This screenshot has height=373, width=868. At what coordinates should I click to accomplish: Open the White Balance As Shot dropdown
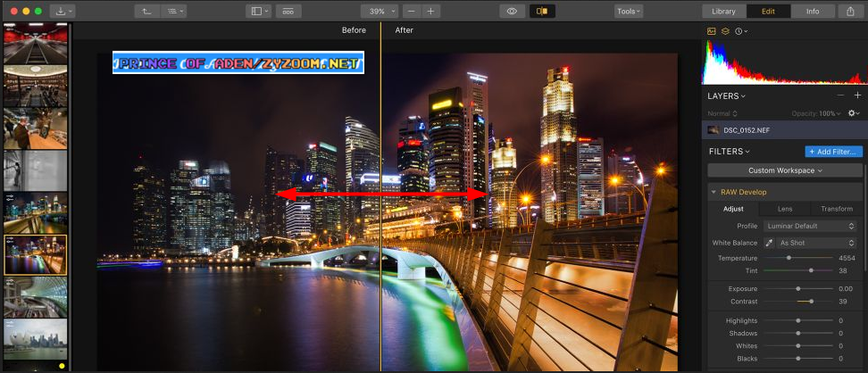pyautogui.click(x=816, y=243)
